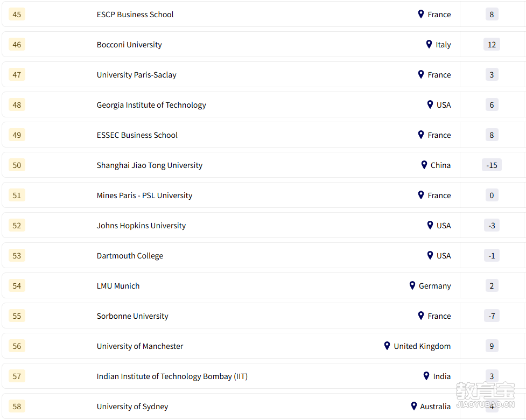Click rank badge number 45
This screenshot has width=526, height=420.
point(17,15)
